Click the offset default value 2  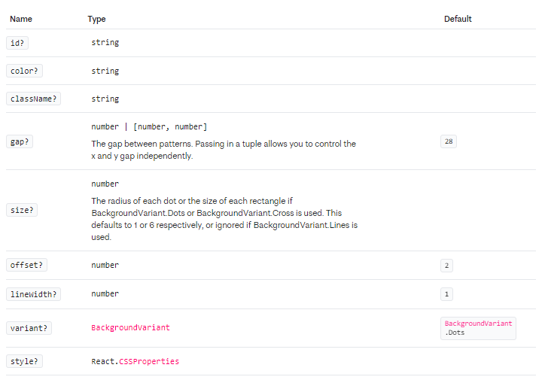446,266
